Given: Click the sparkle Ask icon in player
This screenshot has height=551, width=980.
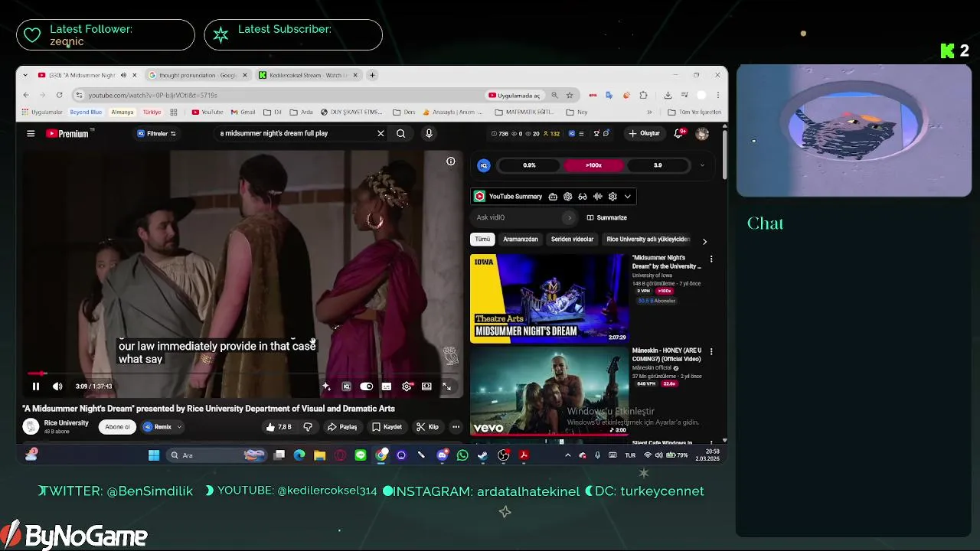Looking at the screenshot, I should [x=327, y=386].
